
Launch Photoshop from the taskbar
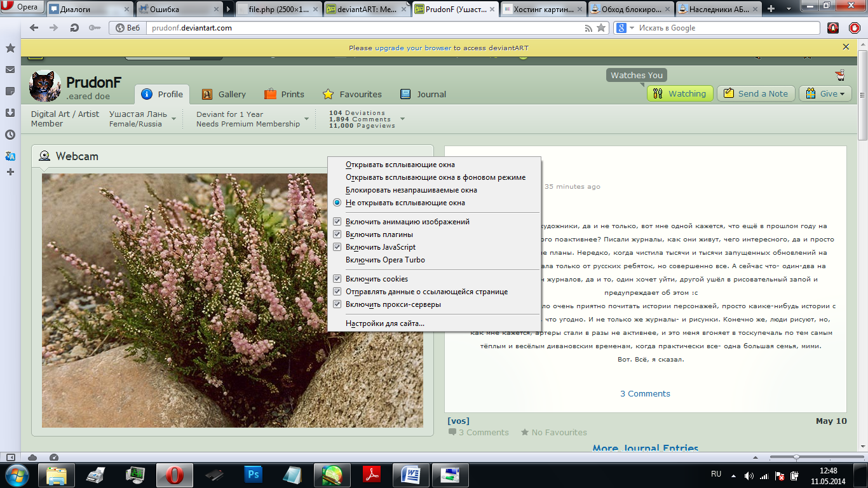click(253, 475)
